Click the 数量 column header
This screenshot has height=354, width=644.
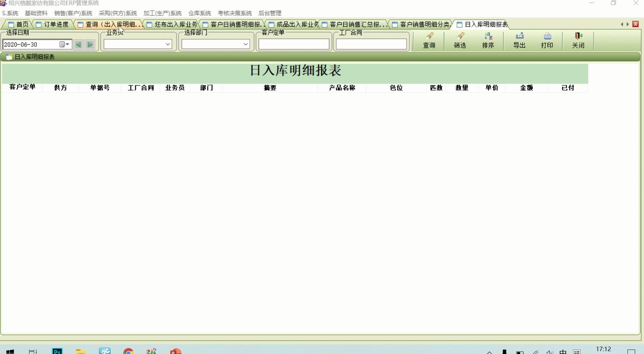point(462,88)
